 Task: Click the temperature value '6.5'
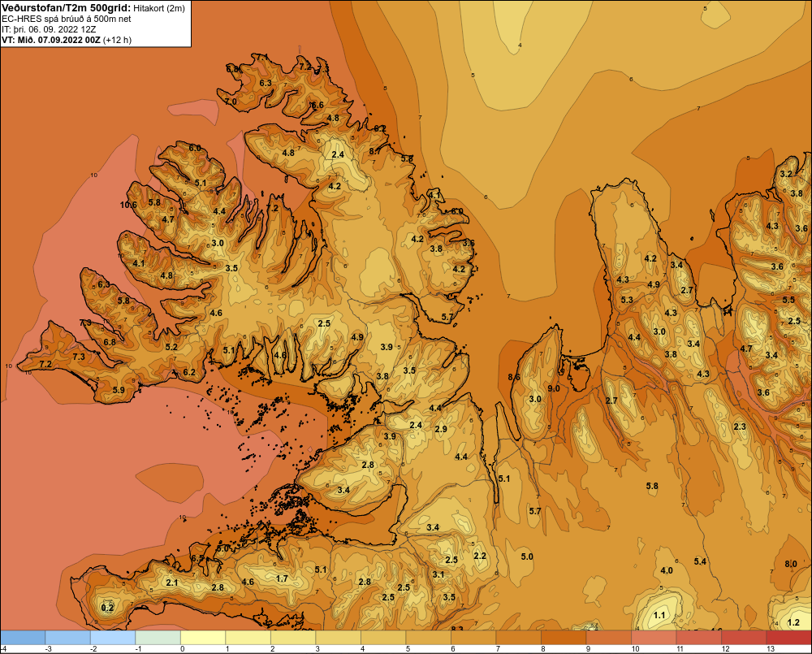click(x=197, y=559)
